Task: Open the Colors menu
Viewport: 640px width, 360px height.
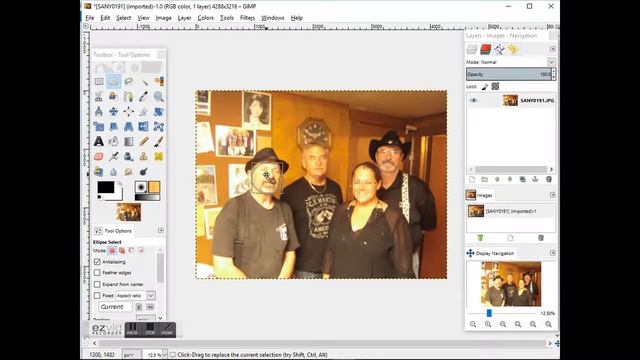Action: pos(205,18)
